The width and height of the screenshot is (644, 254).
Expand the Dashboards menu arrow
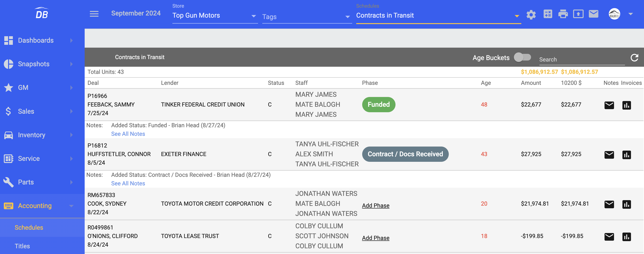72,40
